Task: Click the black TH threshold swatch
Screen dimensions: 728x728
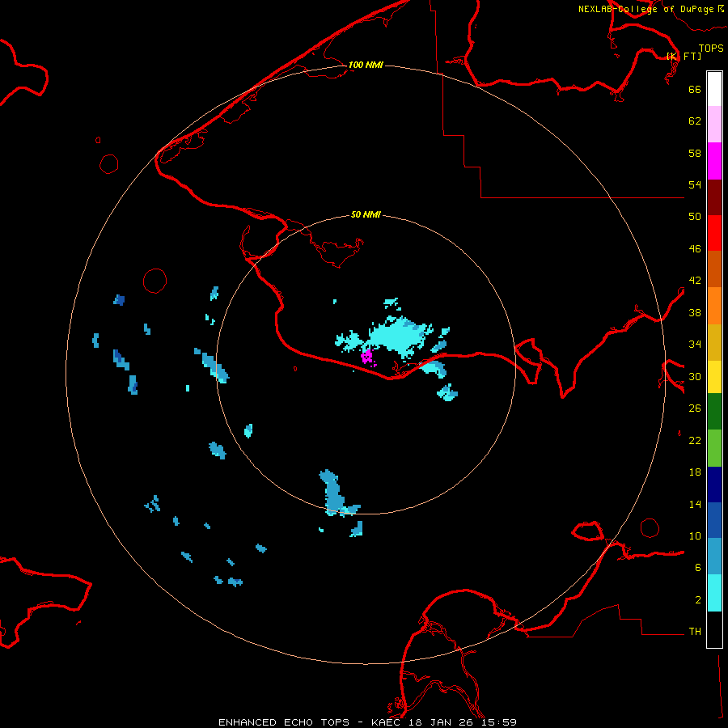Action: 714,629
